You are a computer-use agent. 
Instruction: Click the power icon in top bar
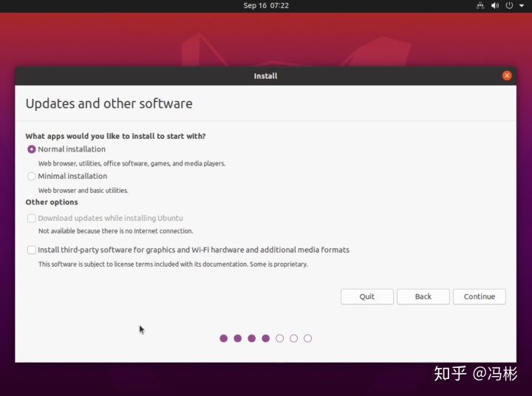point(509,5)
